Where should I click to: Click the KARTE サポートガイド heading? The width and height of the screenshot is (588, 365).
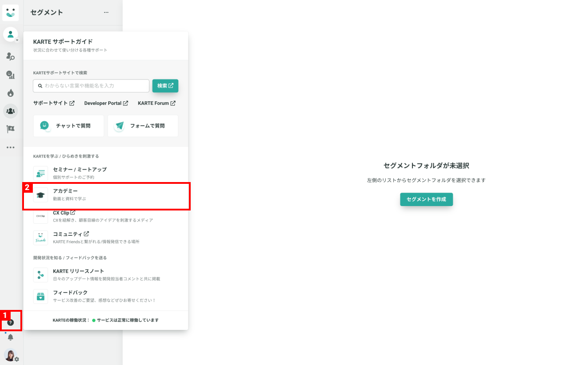point(63,42)
